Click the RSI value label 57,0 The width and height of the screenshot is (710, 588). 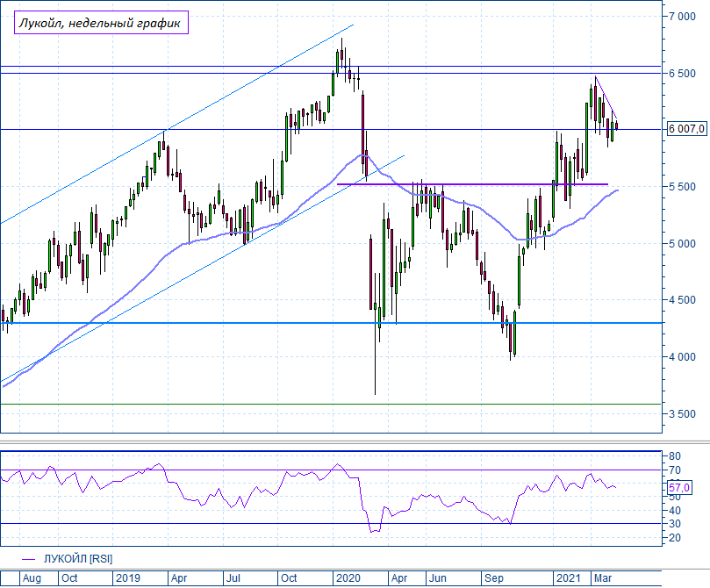pos(679,487)
